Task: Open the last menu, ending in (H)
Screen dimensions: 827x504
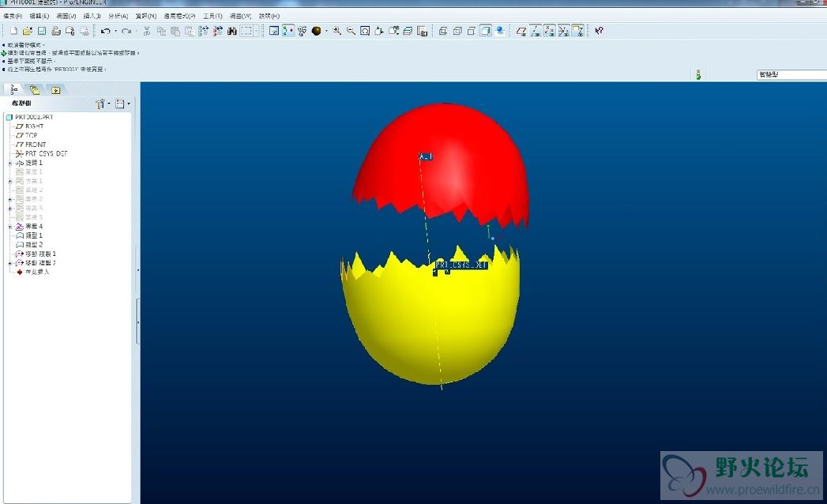Action: (x=269, y=17)
